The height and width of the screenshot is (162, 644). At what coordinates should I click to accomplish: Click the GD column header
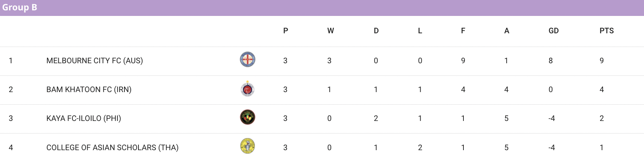(554, 31)
